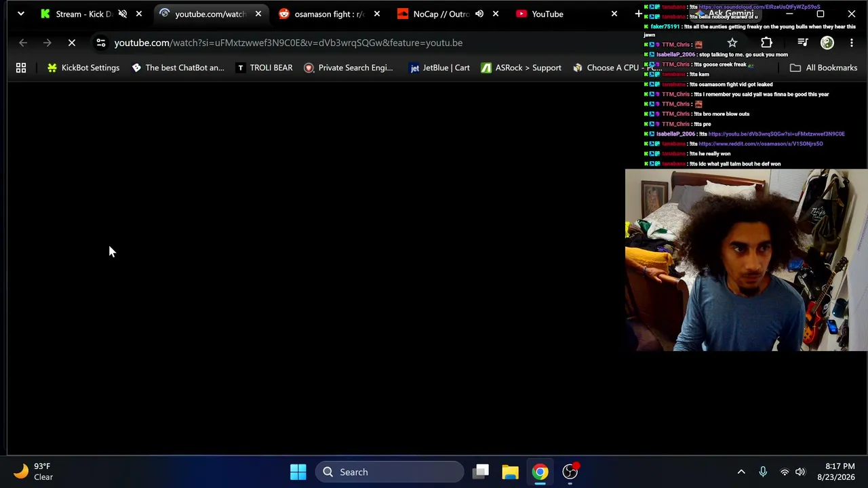Close the Stream - Kick tab
The height and width of the screenshot is (488, 868).
139,14
